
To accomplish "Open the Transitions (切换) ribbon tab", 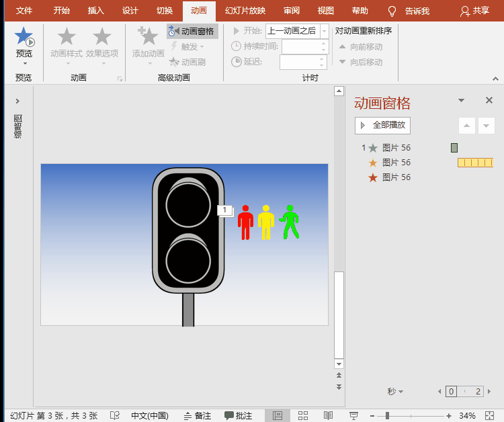I will click(x=165, y=11).
